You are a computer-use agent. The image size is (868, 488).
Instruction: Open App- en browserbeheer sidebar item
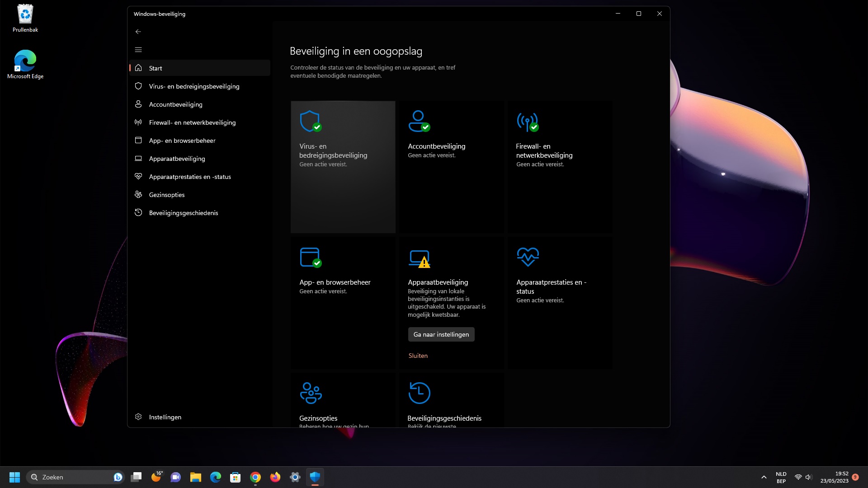200,140
